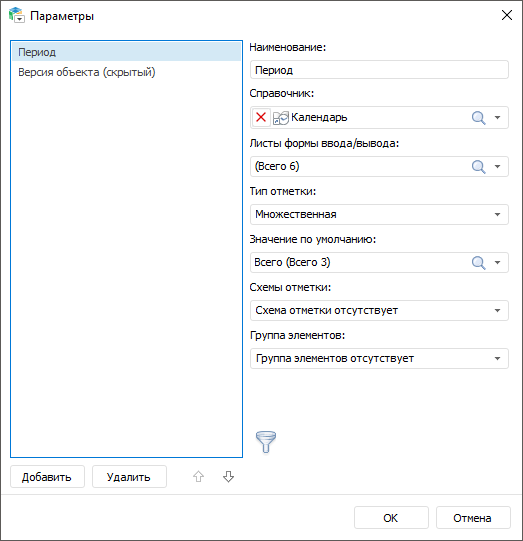Move parameter up with arrow icon
This screenshot has width=523, height=541.
click(x=198, y=476)
